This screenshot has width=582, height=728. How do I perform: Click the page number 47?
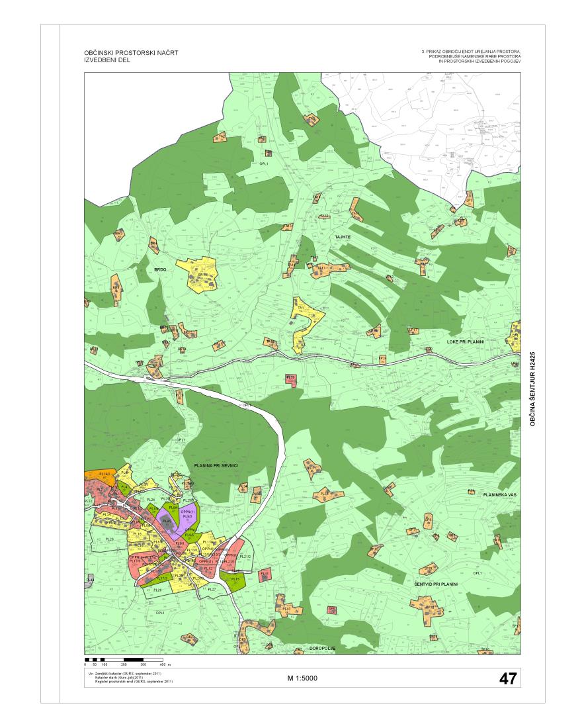[x=507, y=678]
